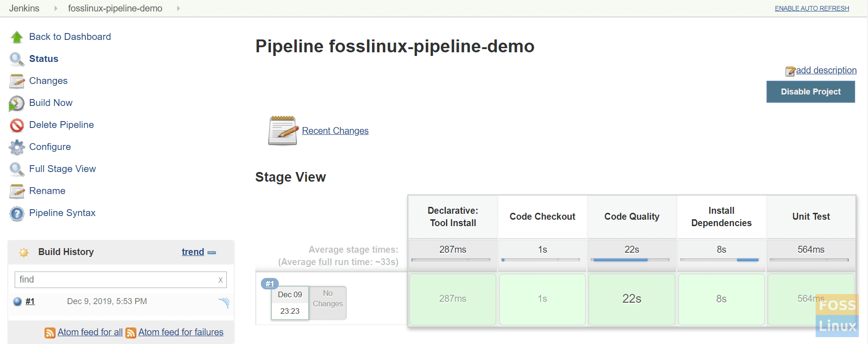The image size is (868, 344).
Task: Click the find input field in Build History
Action: [121, 280]
